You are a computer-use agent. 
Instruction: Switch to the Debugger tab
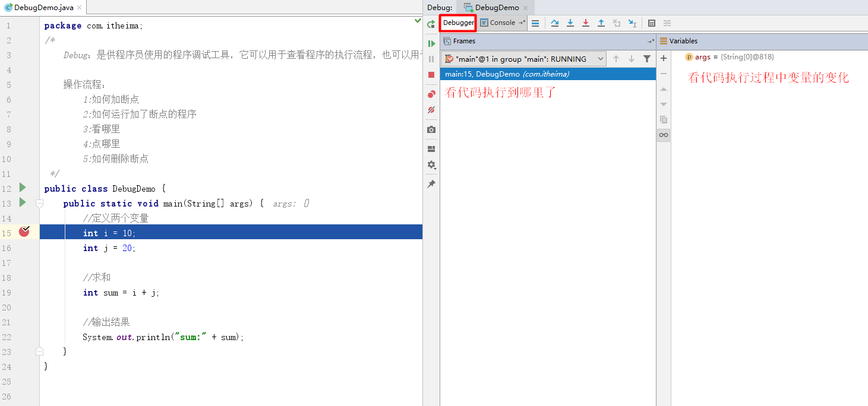click(458, 23)
